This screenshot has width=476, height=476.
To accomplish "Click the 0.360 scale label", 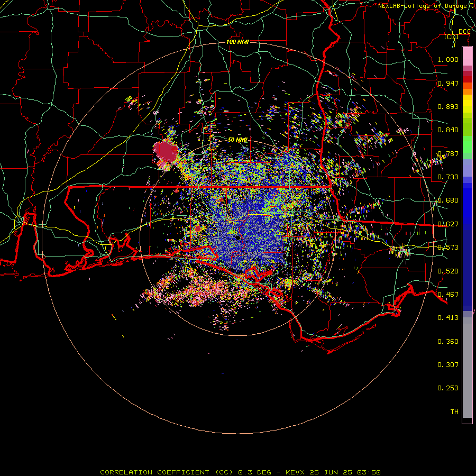I will click(448, 342).
